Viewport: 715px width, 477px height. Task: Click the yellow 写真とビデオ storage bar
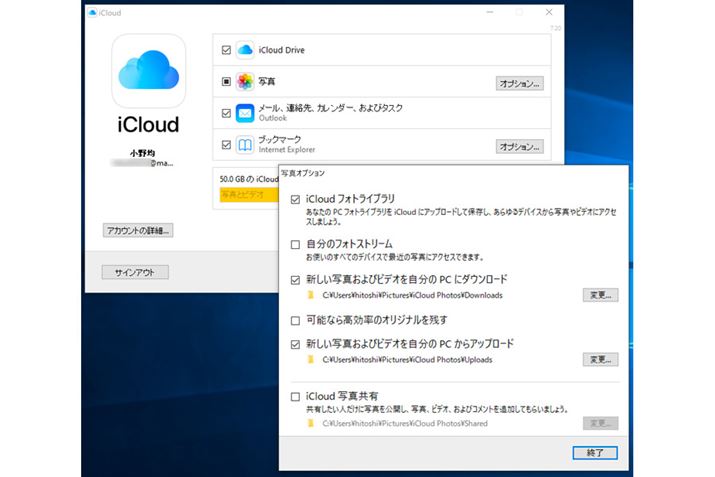coord(249,195)
